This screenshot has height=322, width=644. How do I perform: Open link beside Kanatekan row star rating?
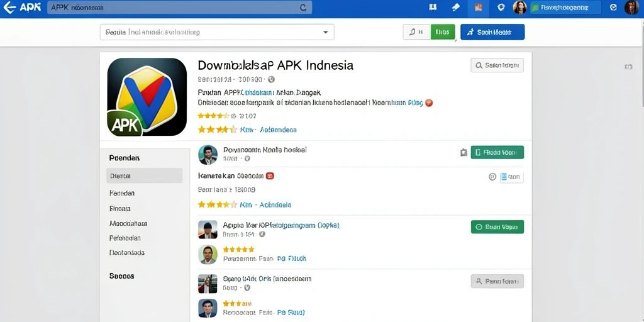tap(265, 204)
